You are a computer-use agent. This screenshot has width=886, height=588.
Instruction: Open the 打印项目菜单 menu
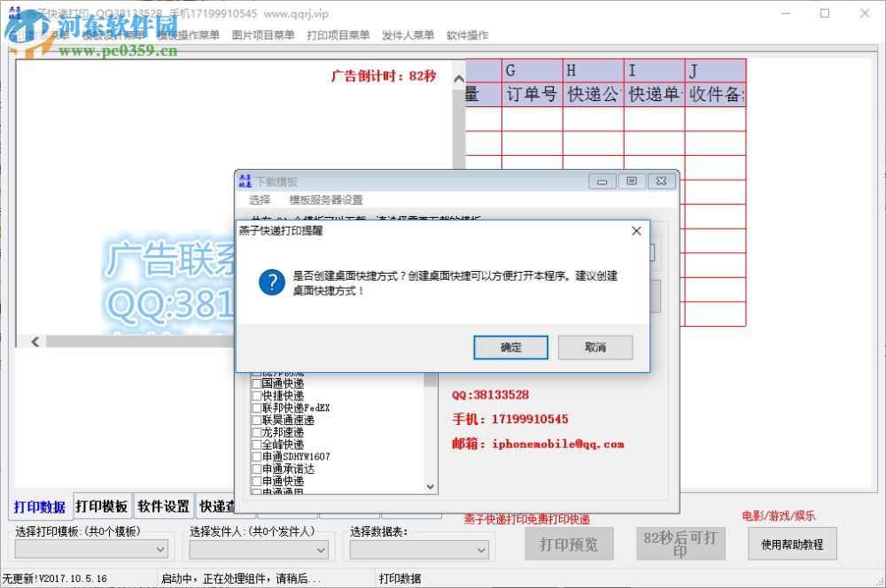pyautogui.click(x=338, y=35)
